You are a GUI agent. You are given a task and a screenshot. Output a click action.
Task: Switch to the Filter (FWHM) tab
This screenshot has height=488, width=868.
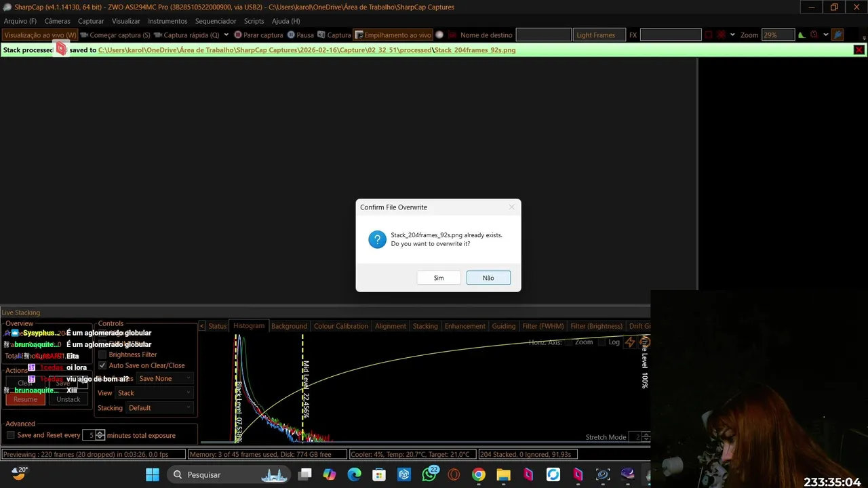point(543,326)
